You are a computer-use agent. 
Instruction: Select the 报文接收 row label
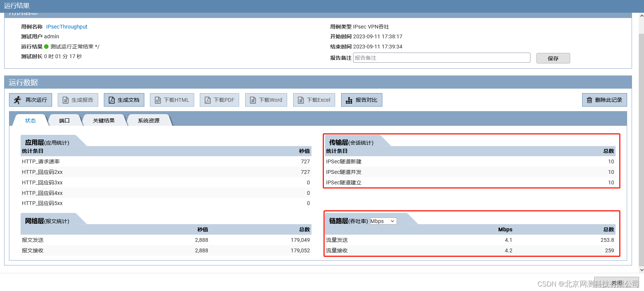pos(33,250)
